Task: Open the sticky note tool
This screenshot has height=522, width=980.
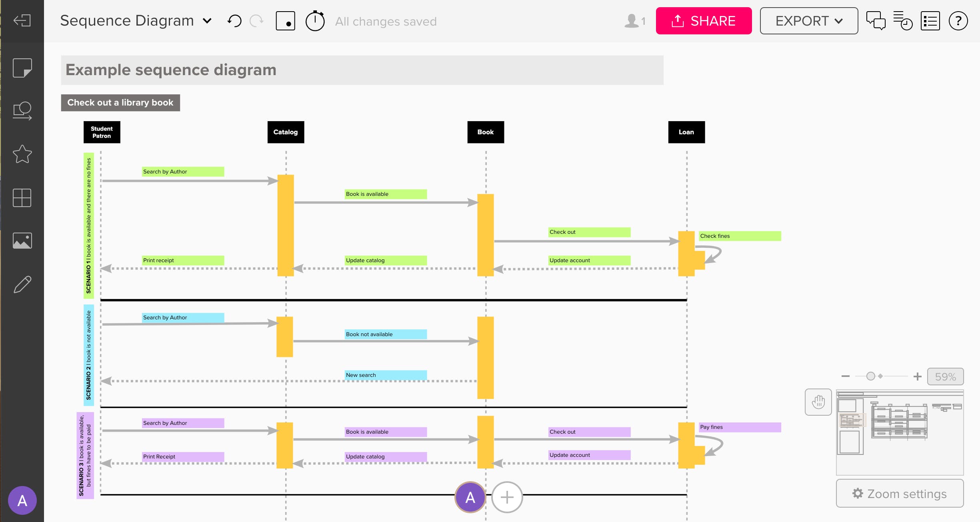Action: (22, 68)
